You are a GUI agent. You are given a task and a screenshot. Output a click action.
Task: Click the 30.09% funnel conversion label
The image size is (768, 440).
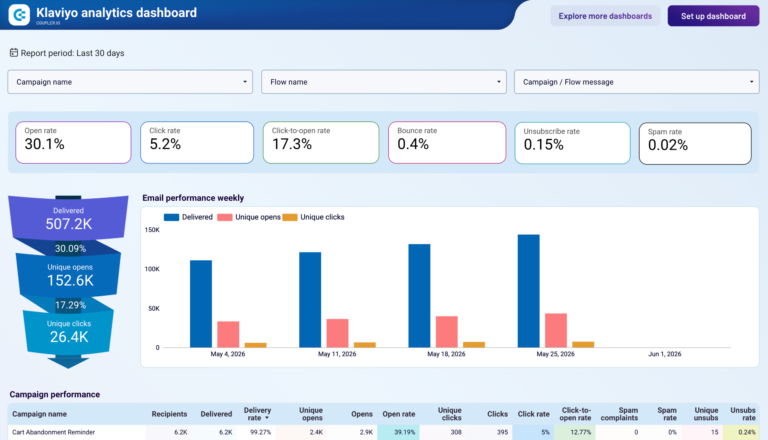(70, 248)
